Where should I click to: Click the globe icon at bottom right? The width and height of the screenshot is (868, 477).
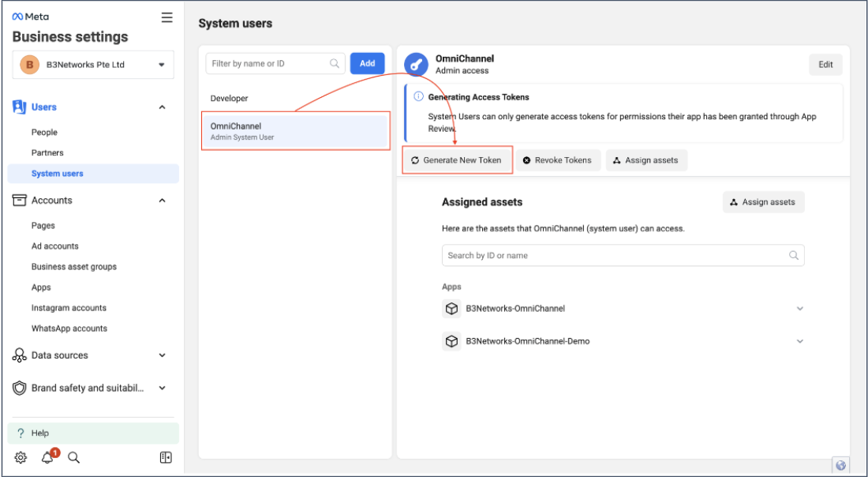coord(841,465)
